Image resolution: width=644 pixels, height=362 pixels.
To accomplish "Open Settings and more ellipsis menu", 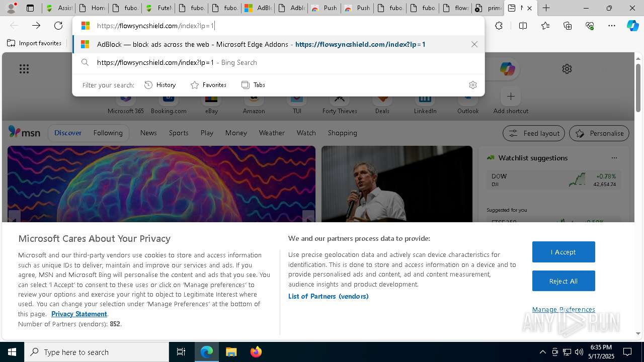I will click(612, 26).
